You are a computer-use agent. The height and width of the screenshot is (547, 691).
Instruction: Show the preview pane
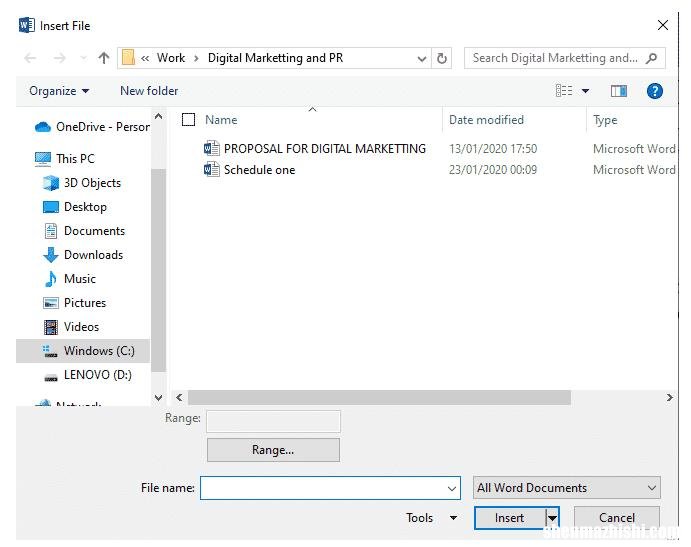[619, 91]
